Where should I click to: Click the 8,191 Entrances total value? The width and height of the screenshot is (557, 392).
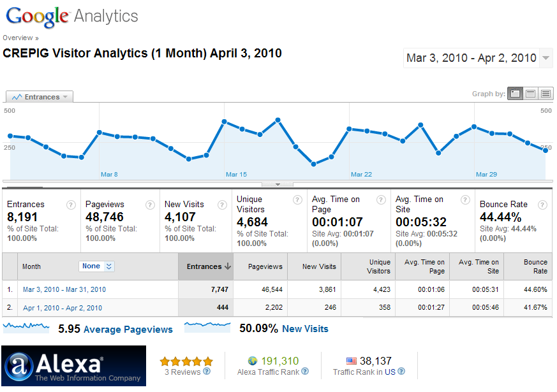(22, 217)
